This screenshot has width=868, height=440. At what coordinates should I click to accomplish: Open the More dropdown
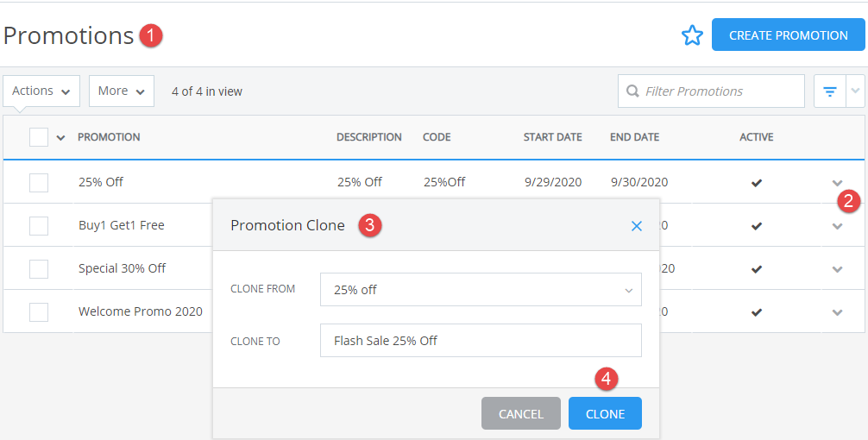pyautogui.click(x=122, y=91)
